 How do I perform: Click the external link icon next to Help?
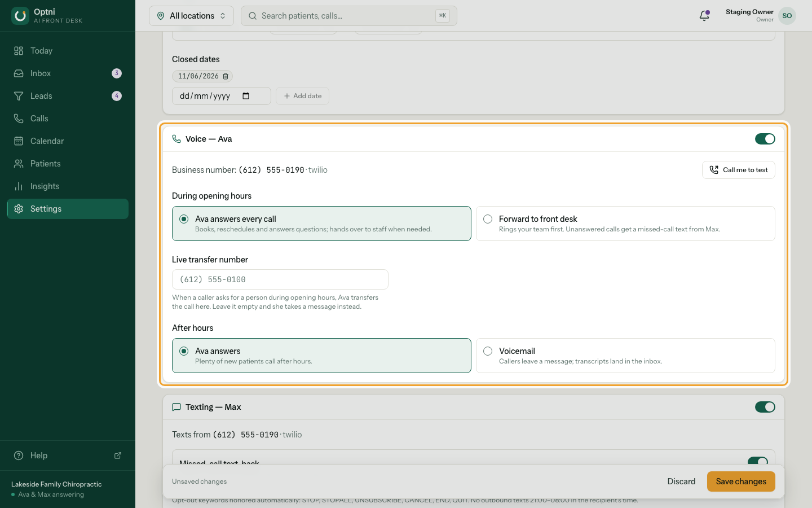[x=118, y=456]
